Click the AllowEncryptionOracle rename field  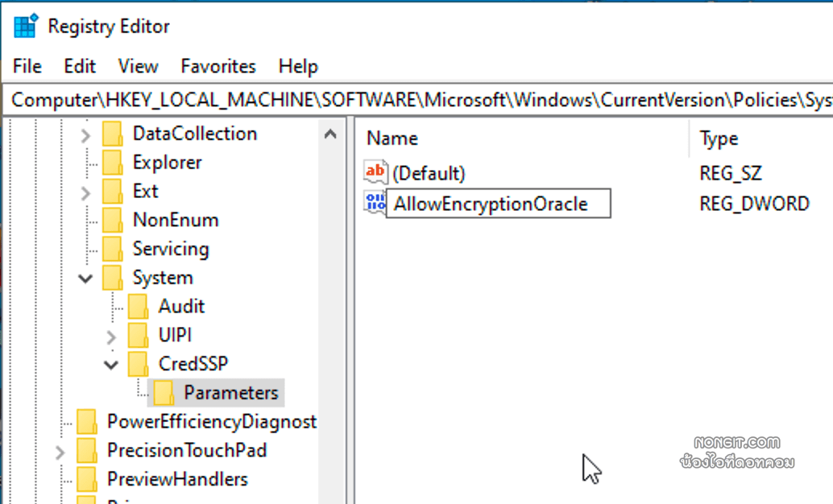(x=498, y=203)
